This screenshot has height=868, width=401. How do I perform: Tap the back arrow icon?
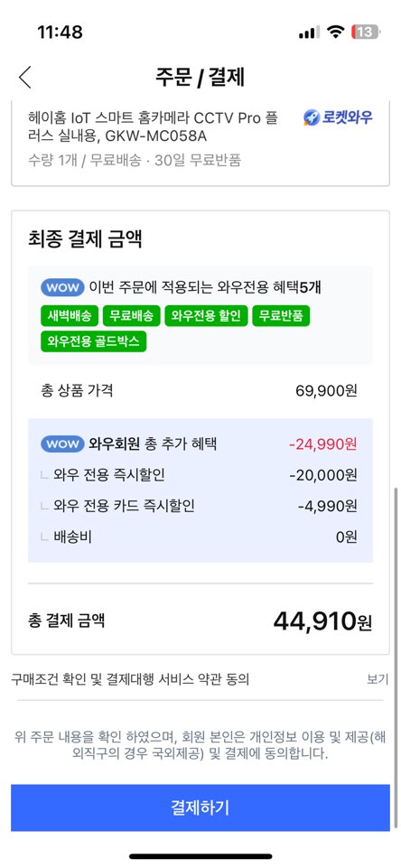pyautogui.click(x=25, y=77)
